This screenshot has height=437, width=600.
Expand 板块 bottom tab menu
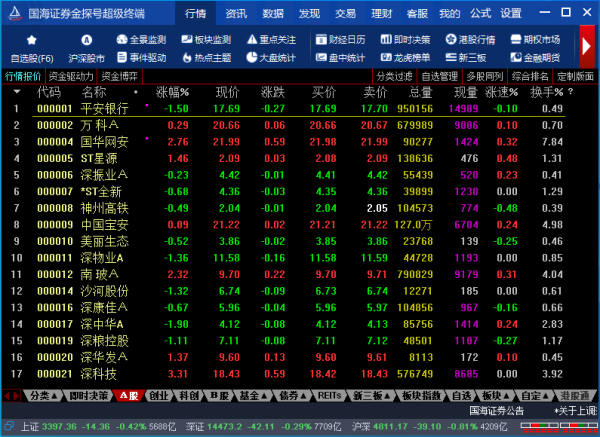tap(496, 396)
